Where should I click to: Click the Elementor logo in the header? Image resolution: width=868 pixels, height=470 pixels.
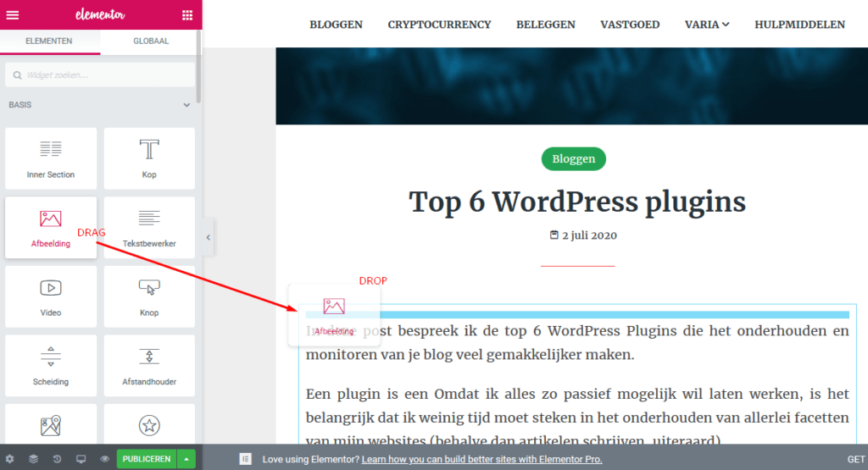tap(100, 14)
